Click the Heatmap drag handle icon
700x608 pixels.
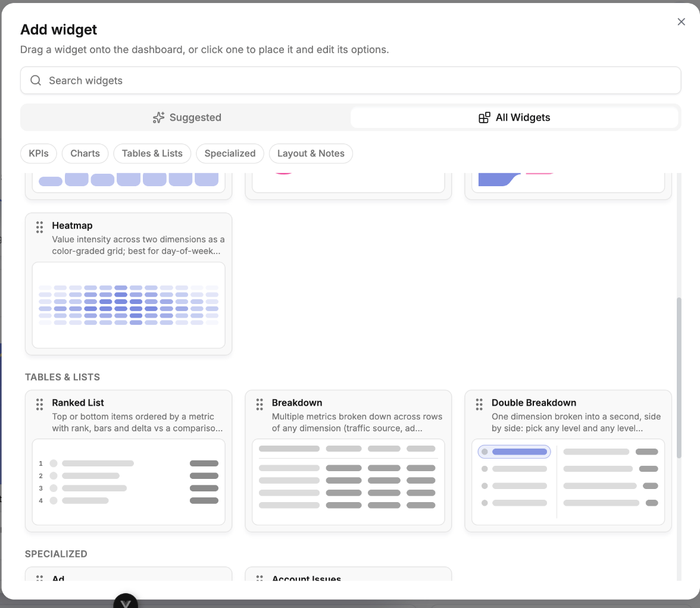[x=39, y=227]
